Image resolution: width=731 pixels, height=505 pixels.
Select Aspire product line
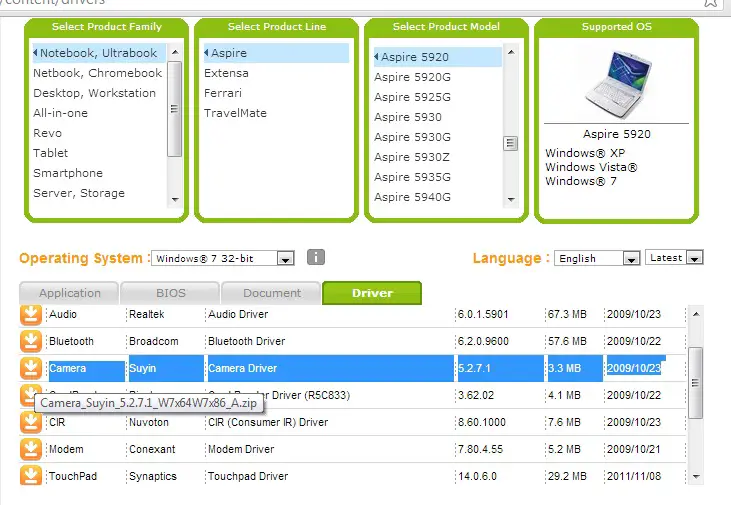pos(276,53)
